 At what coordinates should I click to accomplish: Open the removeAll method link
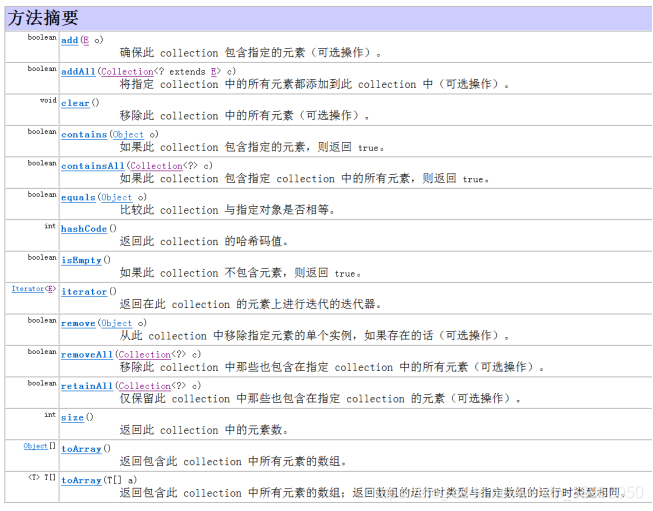coord(87,354)
